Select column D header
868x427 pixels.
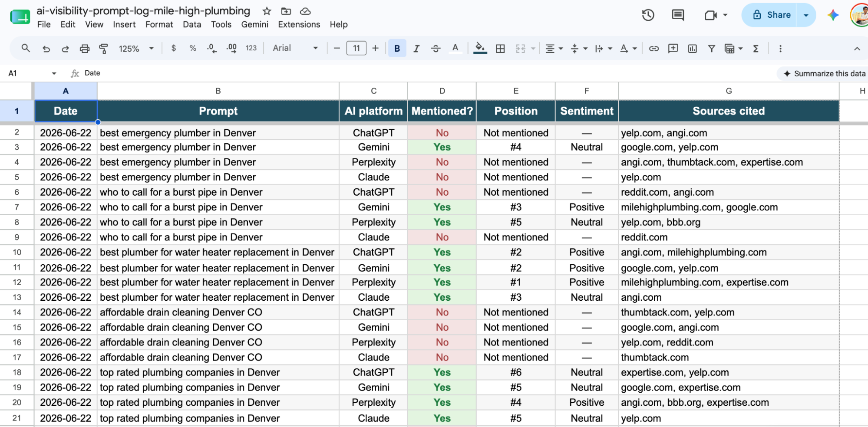coord(442,91)
